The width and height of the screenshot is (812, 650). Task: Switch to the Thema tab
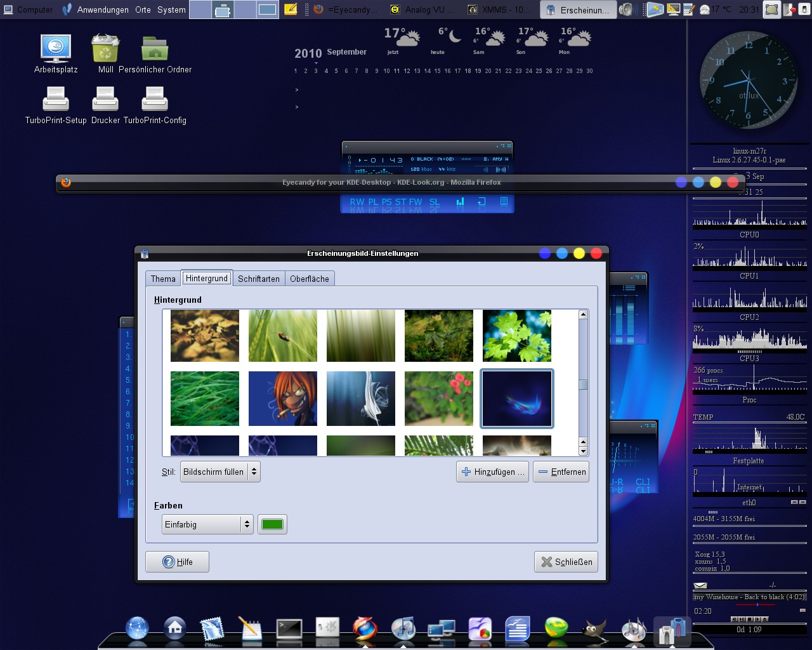pyautogui.click(x=163, y=279)
